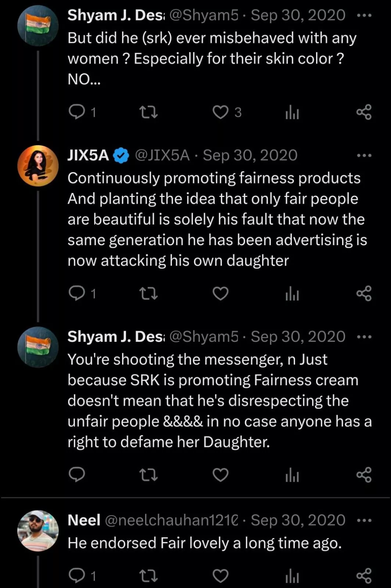Share JIX5A's tweet
Screen dimensions: 391x588
tap(364, 293)
